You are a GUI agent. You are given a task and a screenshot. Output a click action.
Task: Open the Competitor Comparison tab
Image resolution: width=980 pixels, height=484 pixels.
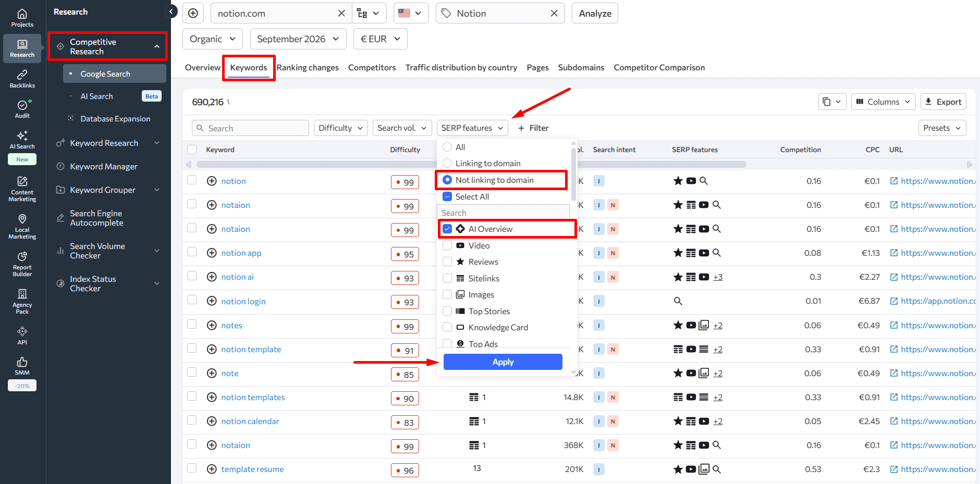tap(659, 67)
